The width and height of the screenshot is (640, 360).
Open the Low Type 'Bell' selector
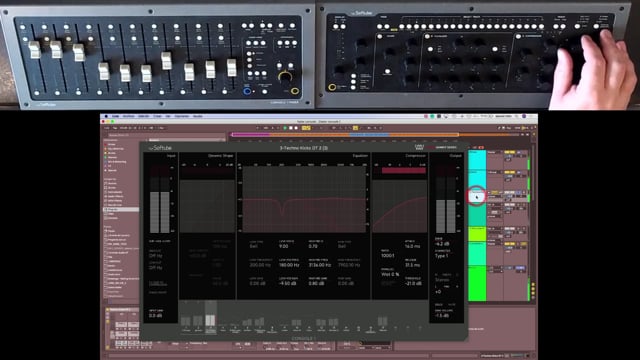pos(253,246)
